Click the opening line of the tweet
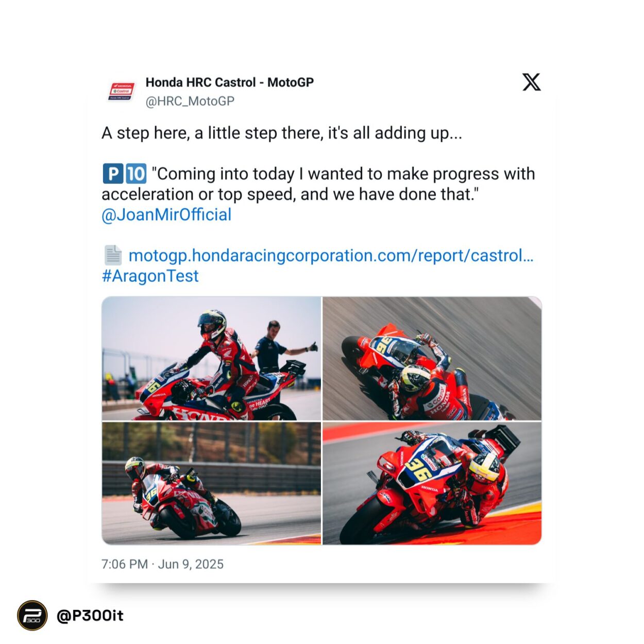Screen dimensions: 644x644 282,133
